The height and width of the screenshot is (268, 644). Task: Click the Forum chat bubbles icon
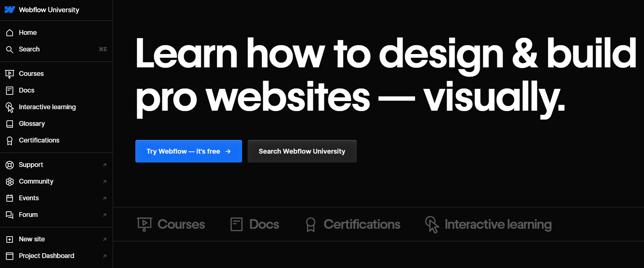pyautogui.click(x=10, y=215)
